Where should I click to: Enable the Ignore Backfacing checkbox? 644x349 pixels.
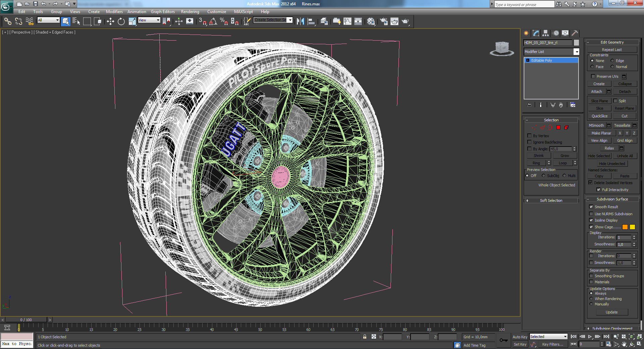point(529,142)
